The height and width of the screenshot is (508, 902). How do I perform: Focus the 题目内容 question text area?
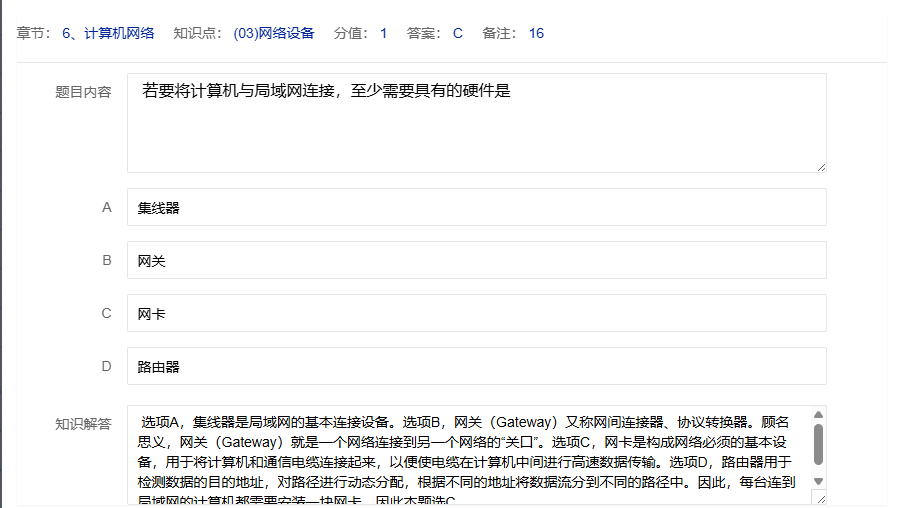click(476, 122)
